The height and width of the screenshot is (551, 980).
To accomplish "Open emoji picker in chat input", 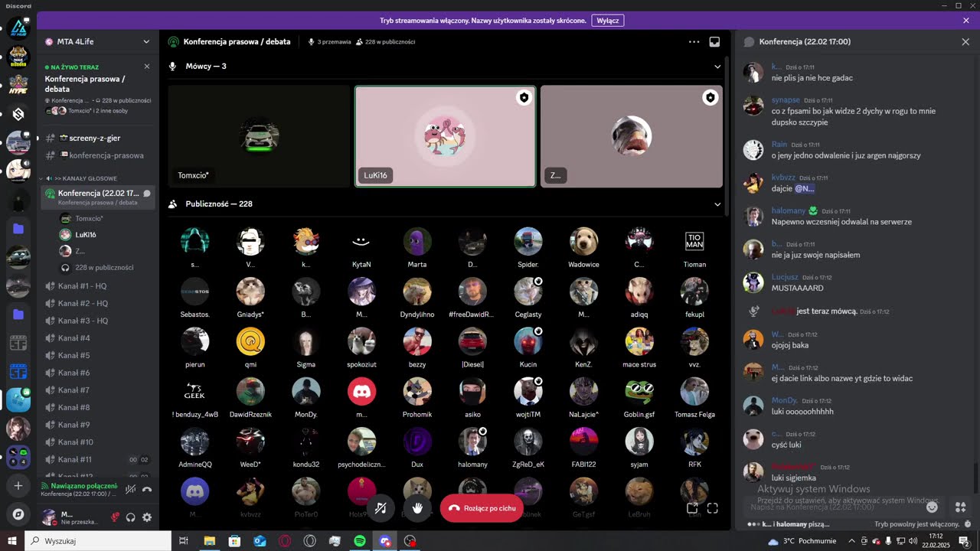I will (x=932, y=507).
